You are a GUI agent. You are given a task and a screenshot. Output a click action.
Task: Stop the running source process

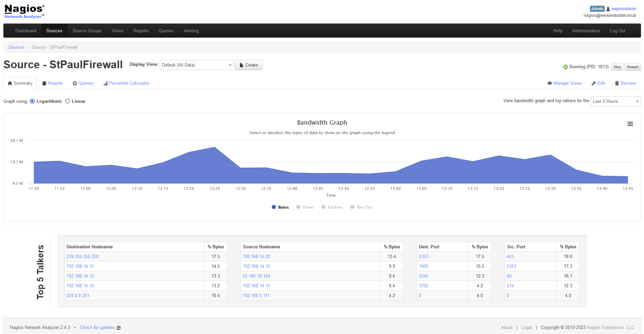[x=617, y=67]
